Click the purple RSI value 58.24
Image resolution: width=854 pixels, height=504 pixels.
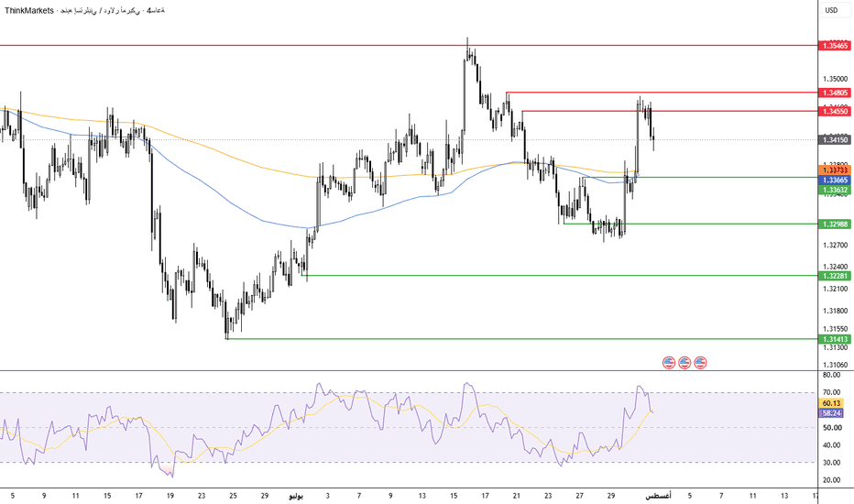[x=831, y=413]
